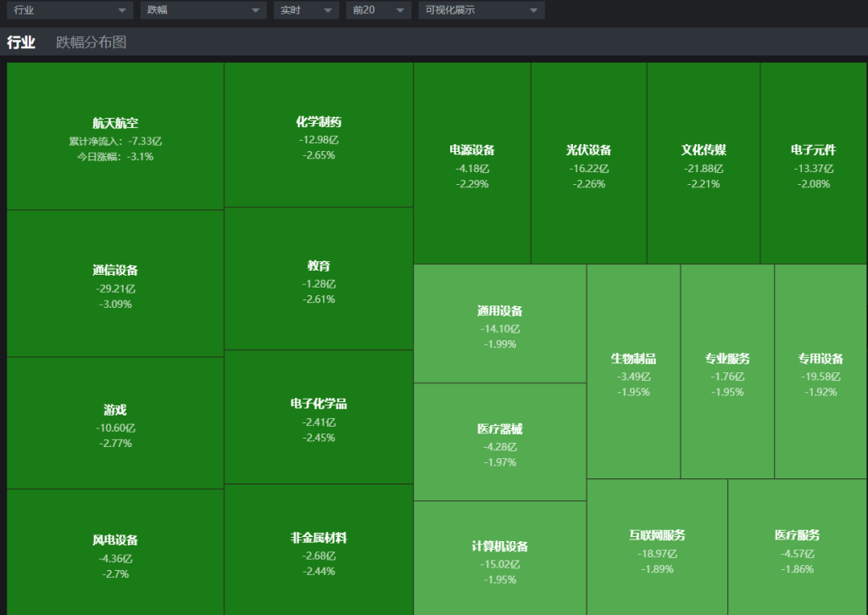Open the 电子化学品 sector tile
868x615 pixels.
[319, 417]
